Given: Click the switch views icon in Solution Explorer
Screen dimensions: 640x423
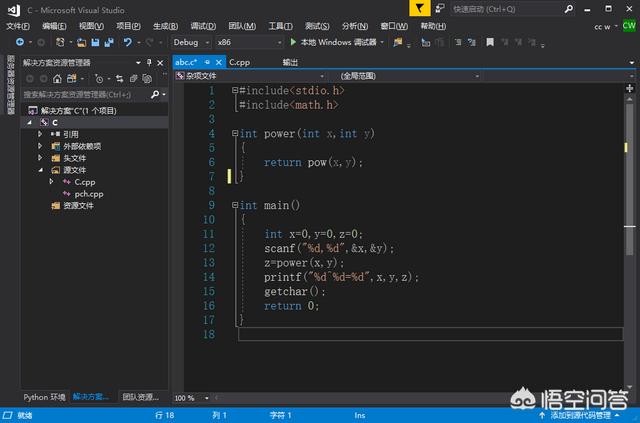Looking at the screenshot, I should [x=72, y=78].
